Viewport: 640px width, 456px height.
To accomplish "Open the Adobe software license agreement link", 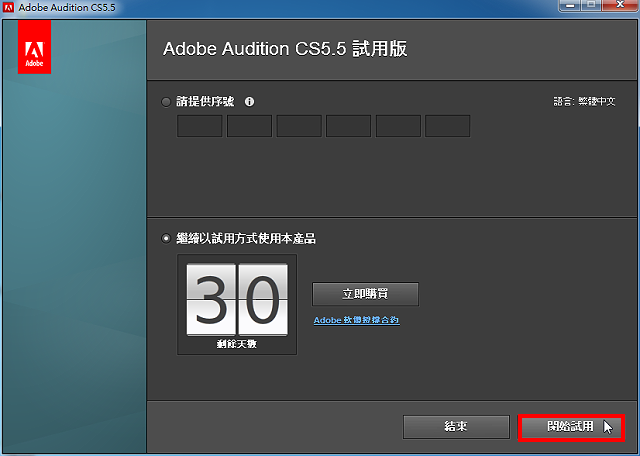I will click(356, 320).
